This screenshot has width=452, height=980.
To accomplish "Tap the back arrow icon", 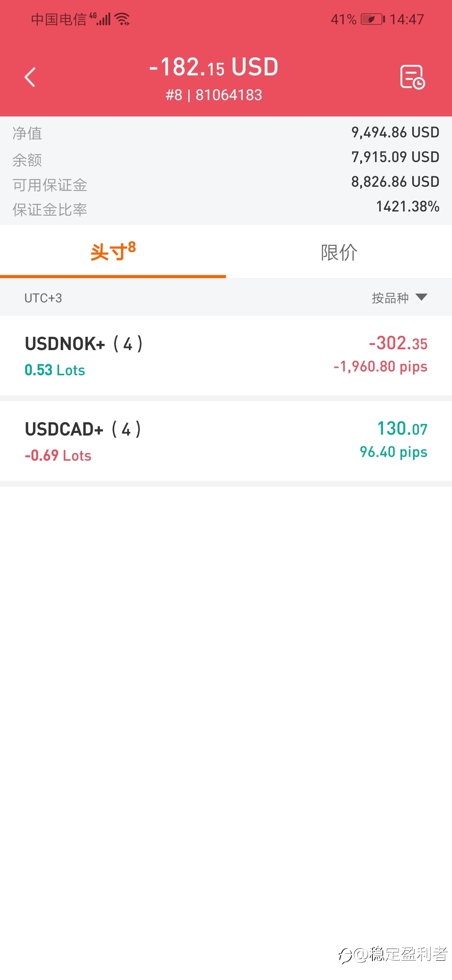I will coord(30,77).
